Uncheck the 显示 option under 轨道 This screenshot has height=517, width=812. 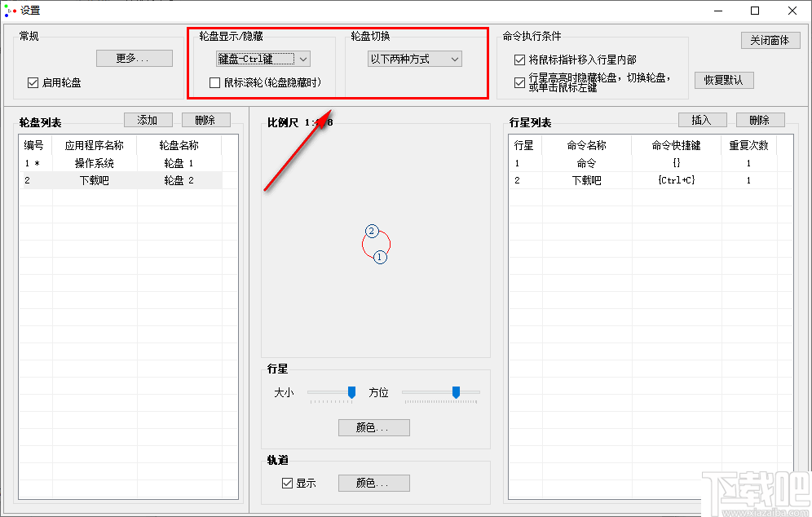click(x=286, y=483)
